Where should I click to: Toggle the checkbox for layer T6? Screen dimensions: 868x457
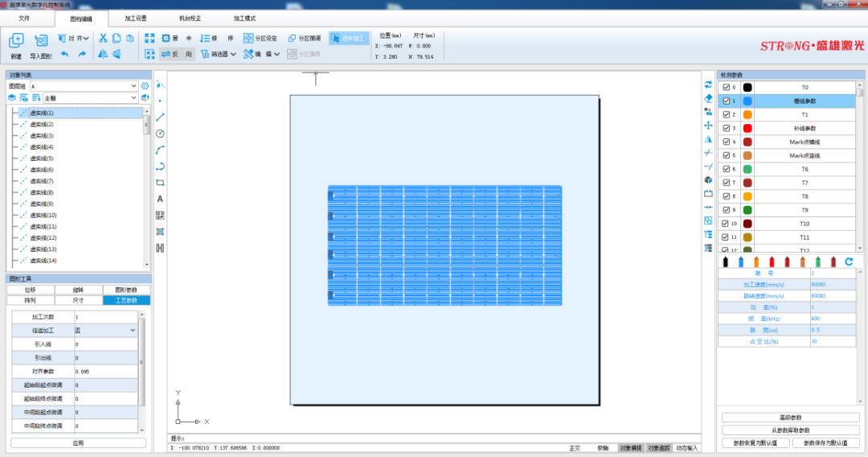(x=727, y=169)
